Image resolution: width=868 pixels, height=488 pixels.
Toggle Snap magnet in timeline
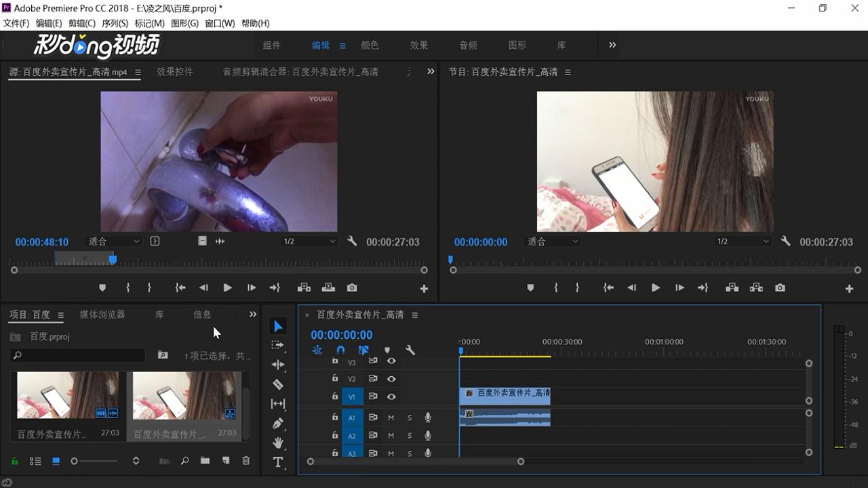pyautogui.click(x=340, y=350)
